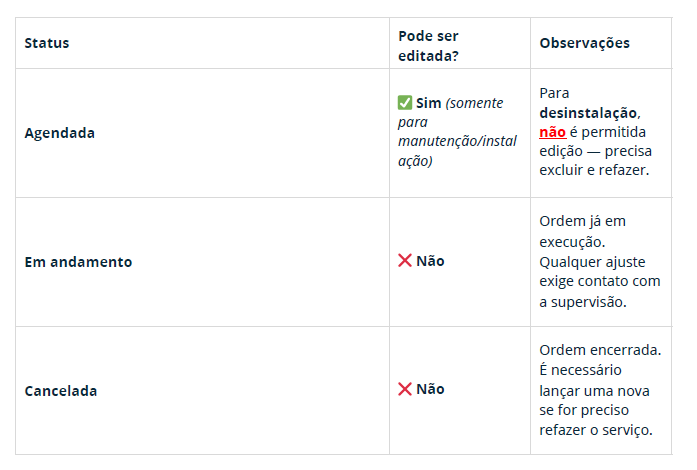Click the "exige contato com a supervisão" text
This screenshot has width=697, height=470.
(599, 291)
